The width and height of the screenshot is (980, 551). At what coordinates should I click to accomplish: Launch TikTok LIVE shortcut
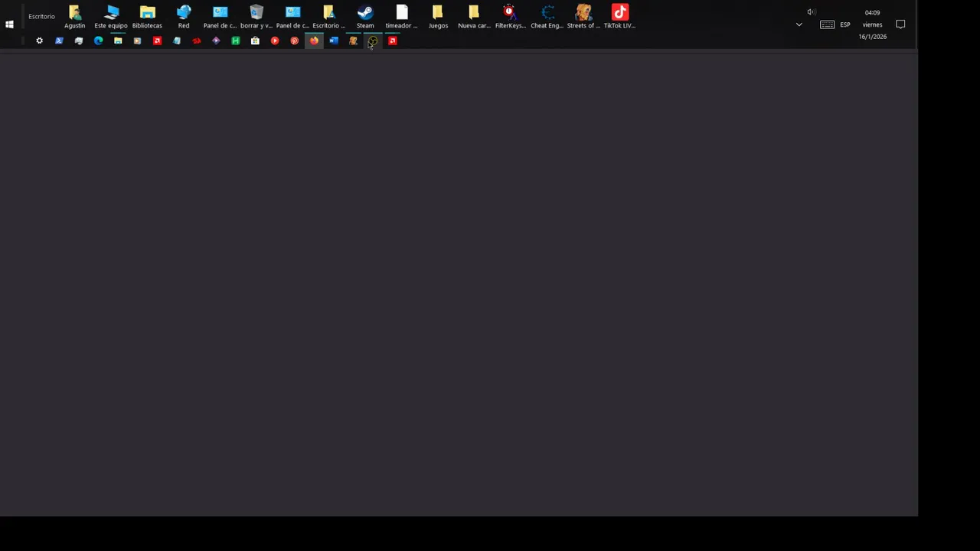pos(619,17)
